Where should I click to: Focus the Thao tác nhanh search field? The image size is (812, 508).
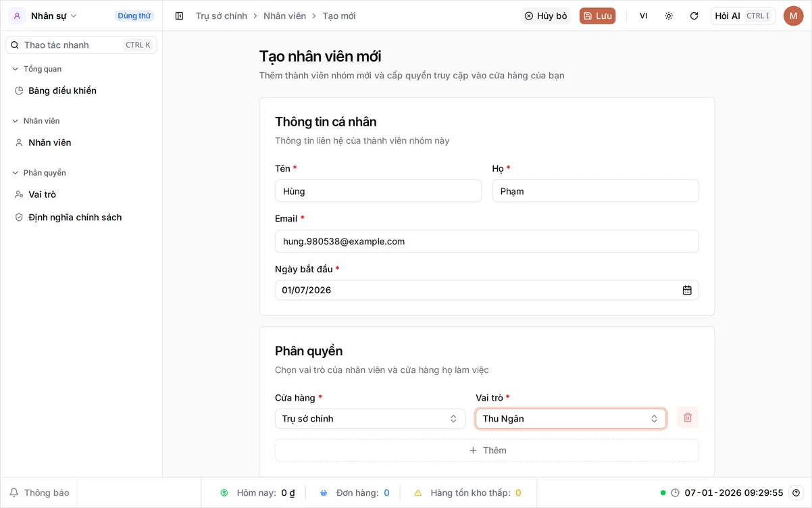tap(81, 45)
